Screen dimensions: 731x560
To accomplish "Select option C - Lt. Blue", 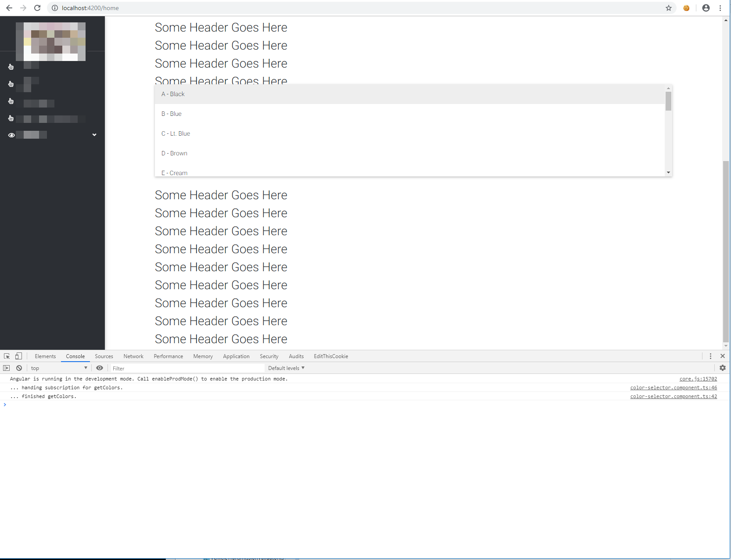I will pyautogui.click(x=410, y=133).
